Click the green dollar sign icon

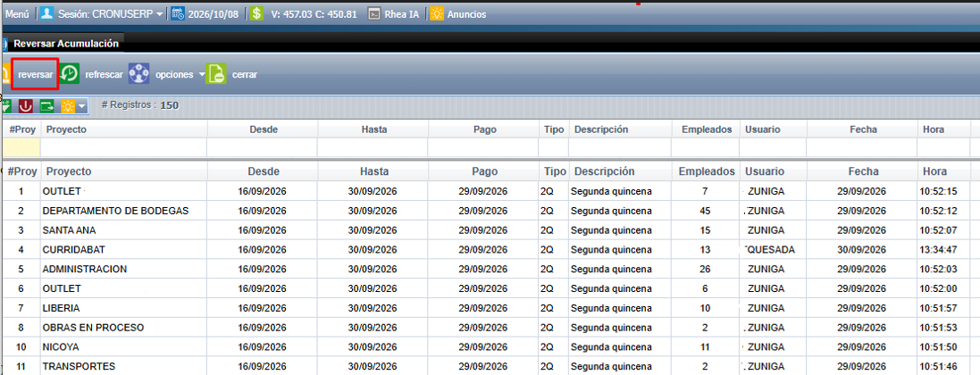point(256,13)
